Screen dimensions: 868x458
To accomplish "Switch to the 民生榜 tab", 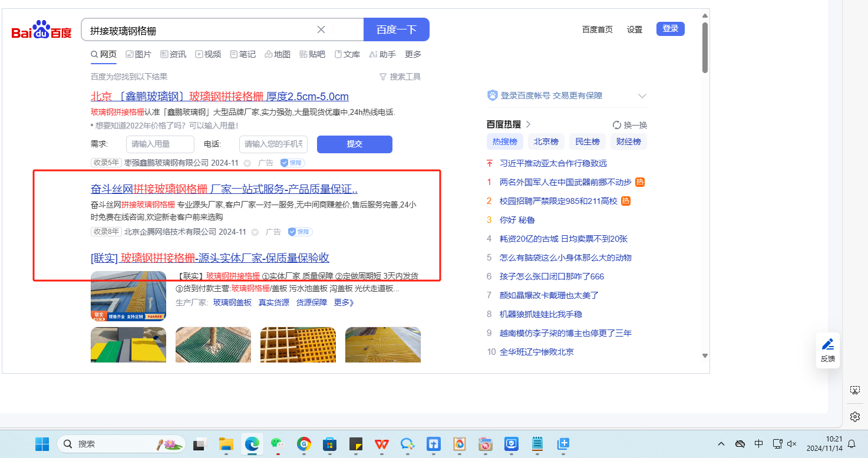I will [x=588, y=141].
